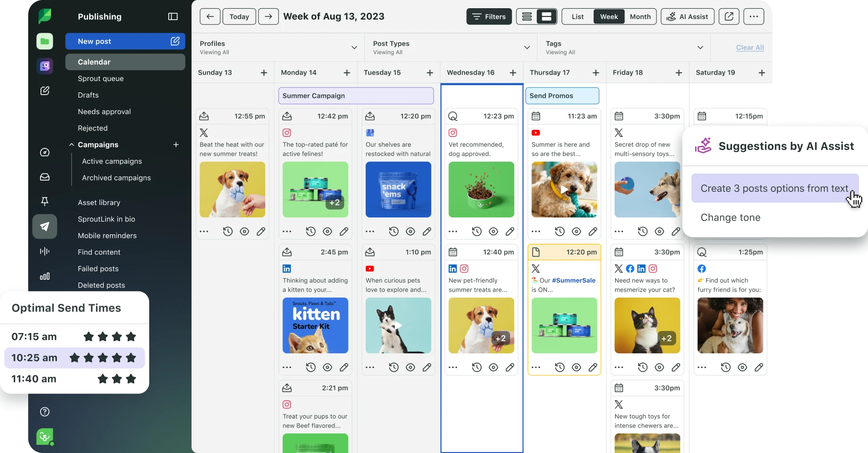Screen dimensions: 868x453
Task: Select the 10:25 am optimal send time
Action: 75,358
